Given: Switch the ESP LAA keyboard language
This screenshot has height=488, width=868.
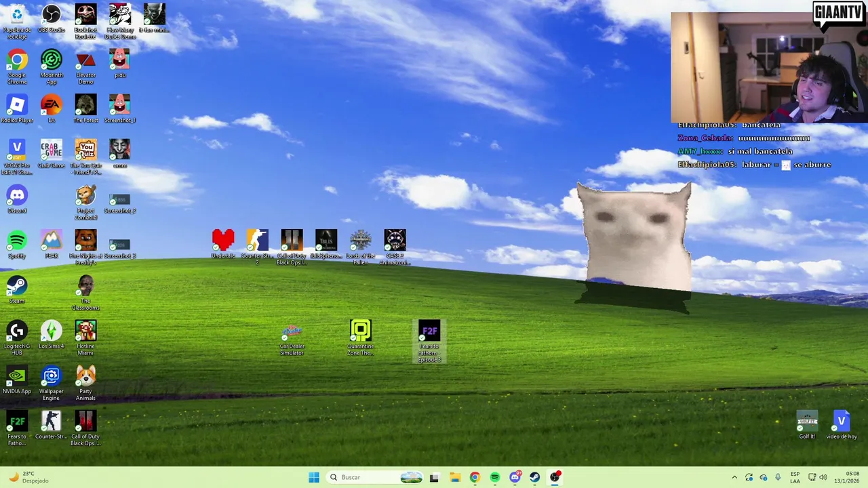Looking at the screenshot, I should click(x=795, y=477).
